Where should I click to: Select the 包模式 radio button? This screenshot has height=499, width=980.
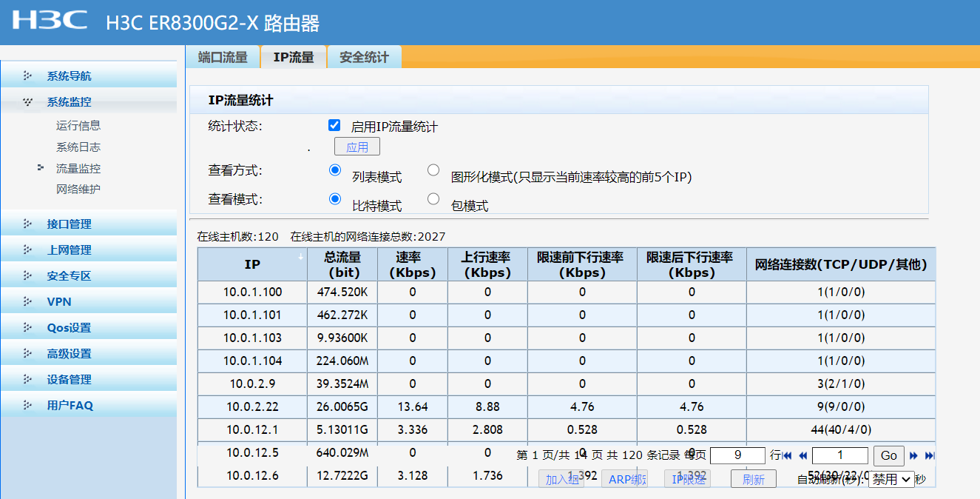tap(433, 198)
